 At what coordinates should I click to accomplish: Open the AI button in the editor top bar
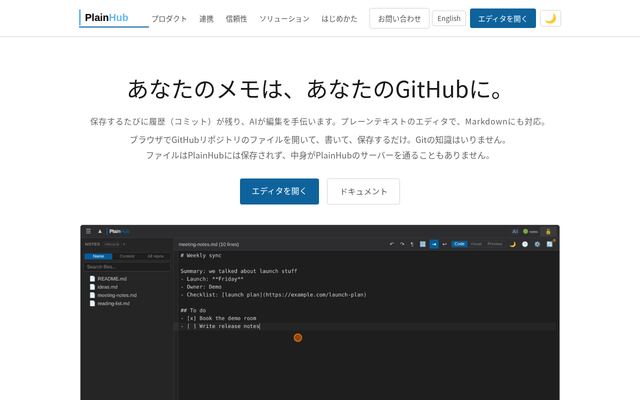515,231
